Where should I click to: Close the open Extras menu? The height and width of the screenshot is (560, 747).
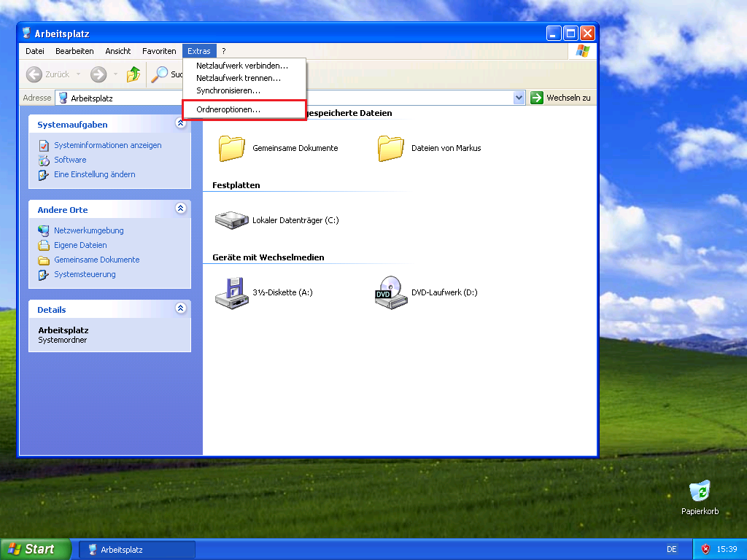pos(199,51)
